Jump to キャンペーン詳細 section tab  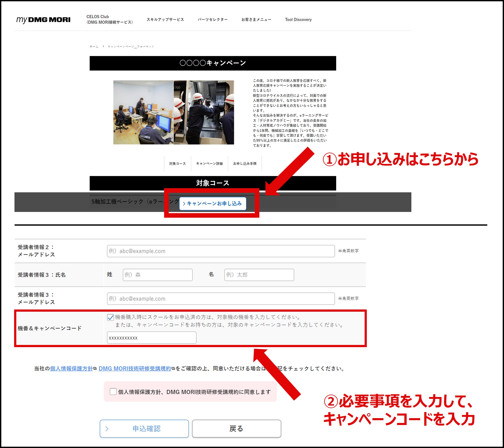click(x=209, y=164)
